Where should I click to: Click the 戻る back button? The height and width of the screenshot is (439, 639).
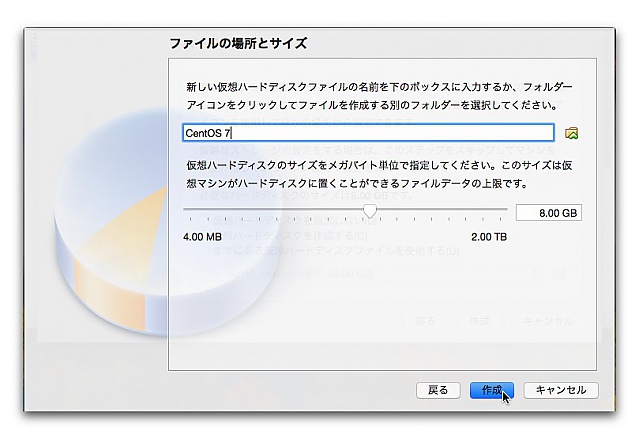(x=438, y=390)
